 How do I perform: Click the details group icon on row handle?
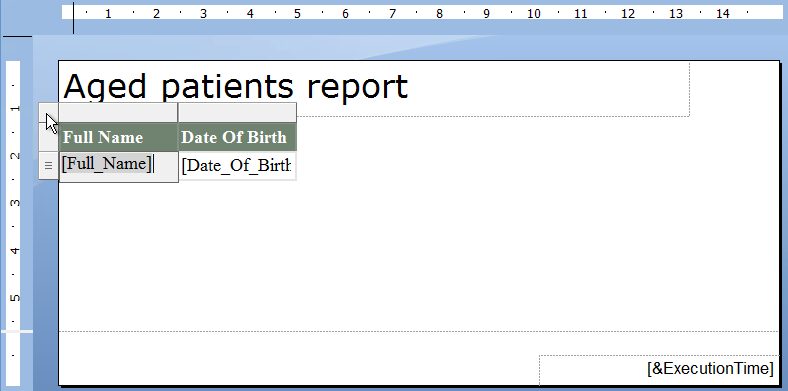pyautogui.click(x=48, y=165)
